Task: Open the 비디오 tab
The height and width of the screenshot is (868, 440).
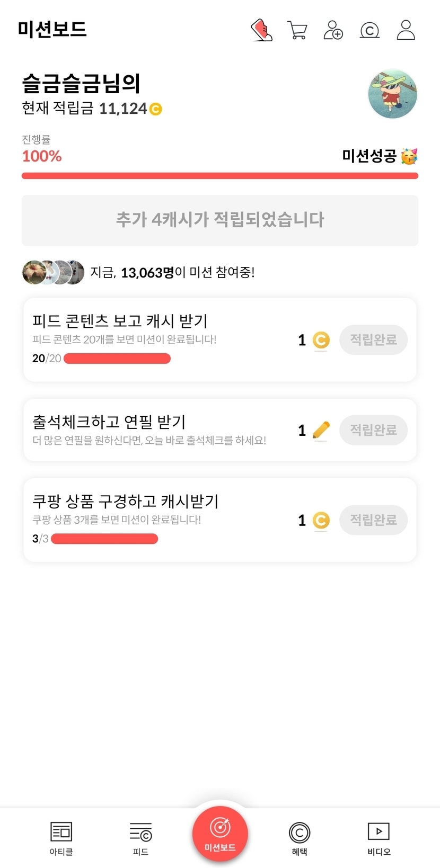Action: [379, 838]
